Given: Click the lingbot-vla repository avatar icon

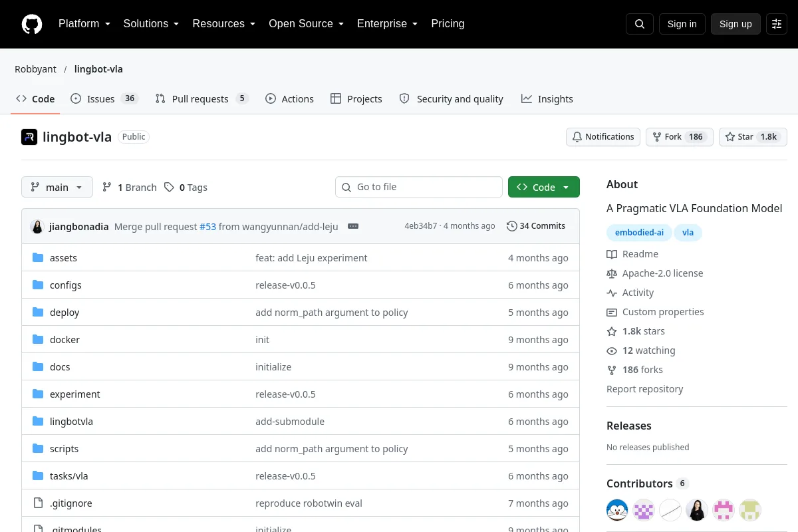Looking at the screenshot, I should coord(29,137).
